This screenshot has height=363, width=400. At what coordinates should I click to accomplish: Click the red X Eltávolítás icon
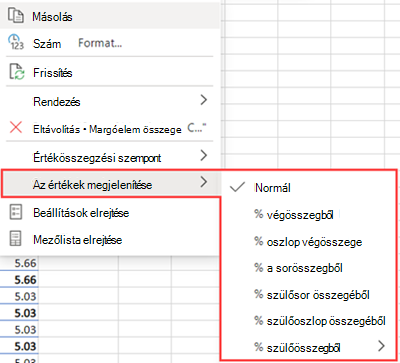pos(16,128)
